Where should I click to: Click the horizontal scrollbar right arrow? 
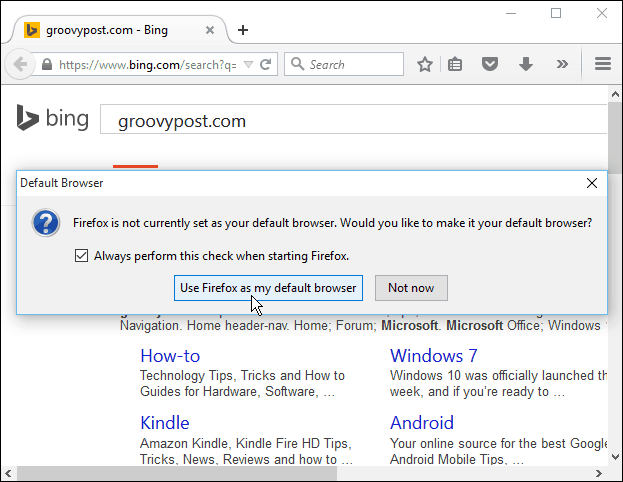click(x=599, y=473)
